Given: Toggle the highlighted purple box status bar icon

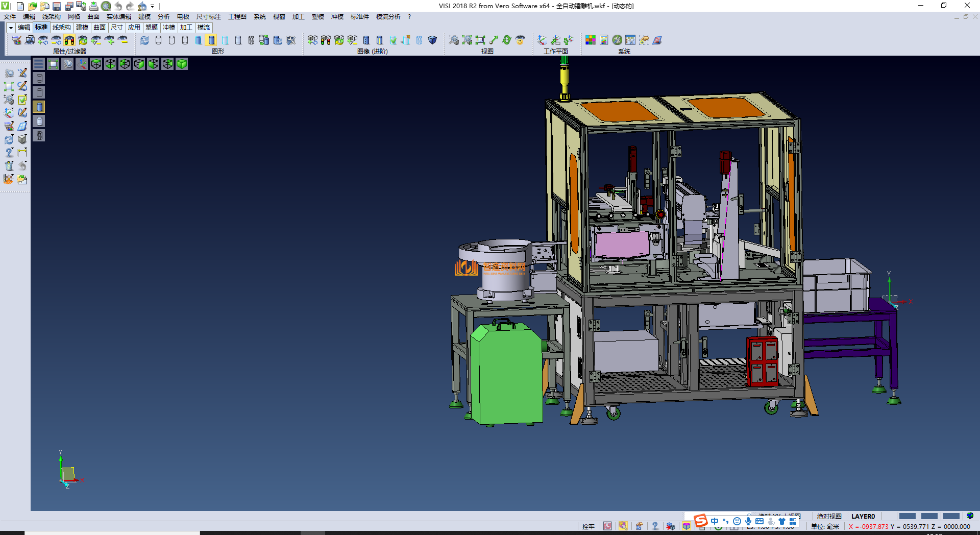Looking at the screenshot, I should point(687,526).
